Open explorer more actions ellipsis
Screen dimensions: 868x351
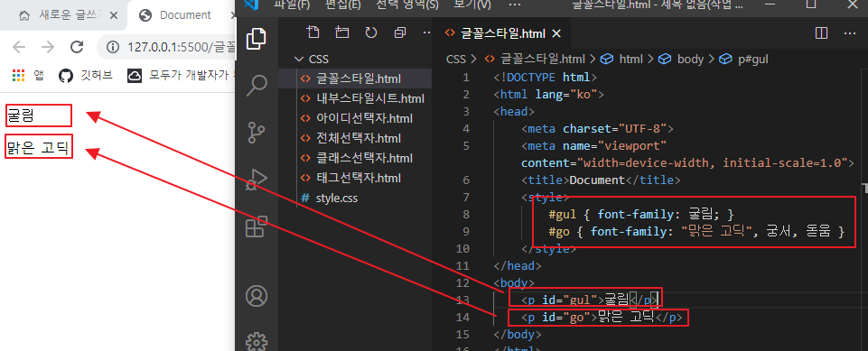426,32
